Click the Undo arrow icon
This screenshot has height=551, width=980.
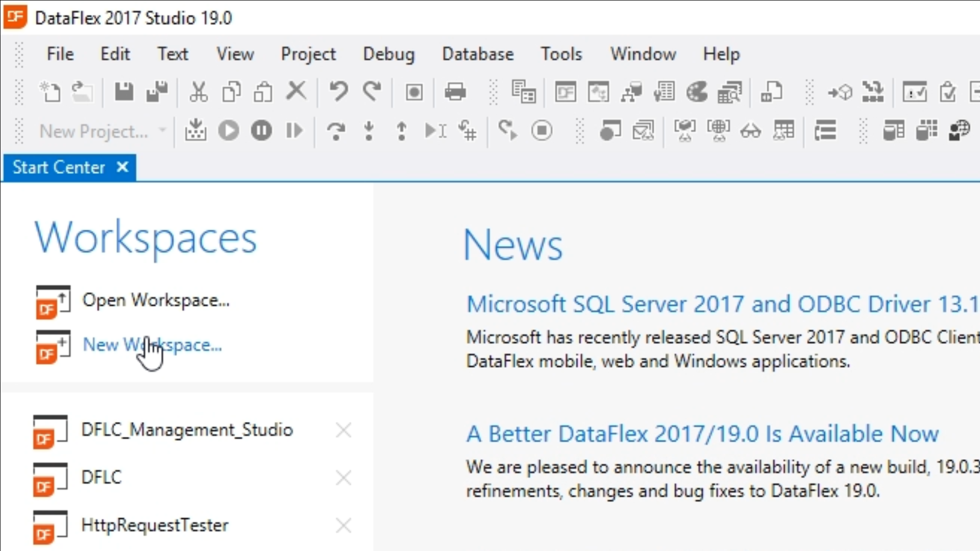tap(338, 92)
